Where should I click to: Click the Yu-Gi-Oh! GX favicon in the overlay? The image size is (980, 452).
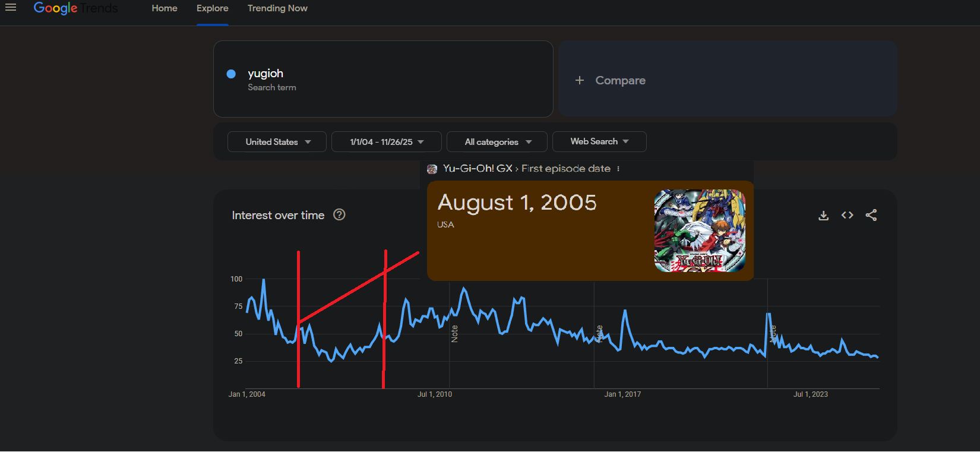pyautogui.click(x=432, y=169)
